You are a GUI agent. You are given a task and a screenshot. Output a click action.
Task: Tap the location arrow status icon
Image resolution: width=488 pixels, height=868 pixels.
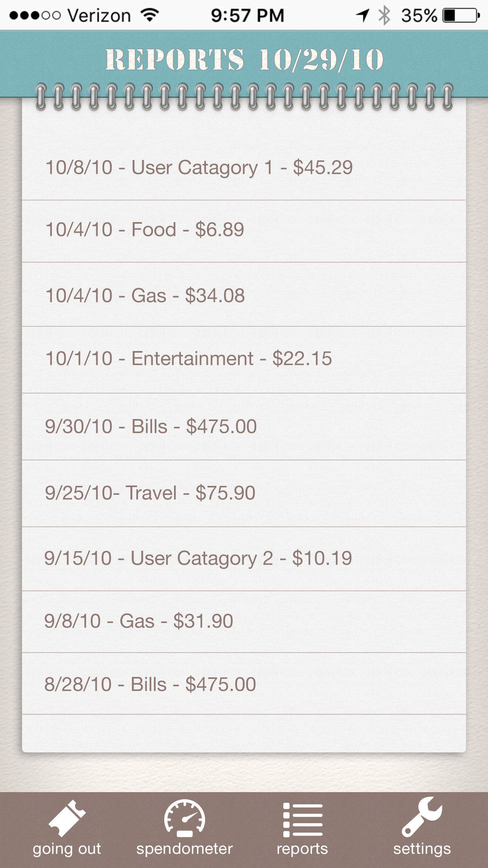pyautogui.click(x=363, y=16)
